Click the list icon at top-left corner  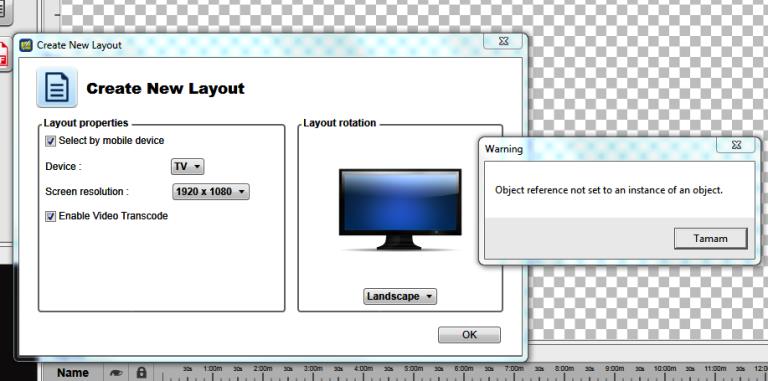[x=4, y=11]
